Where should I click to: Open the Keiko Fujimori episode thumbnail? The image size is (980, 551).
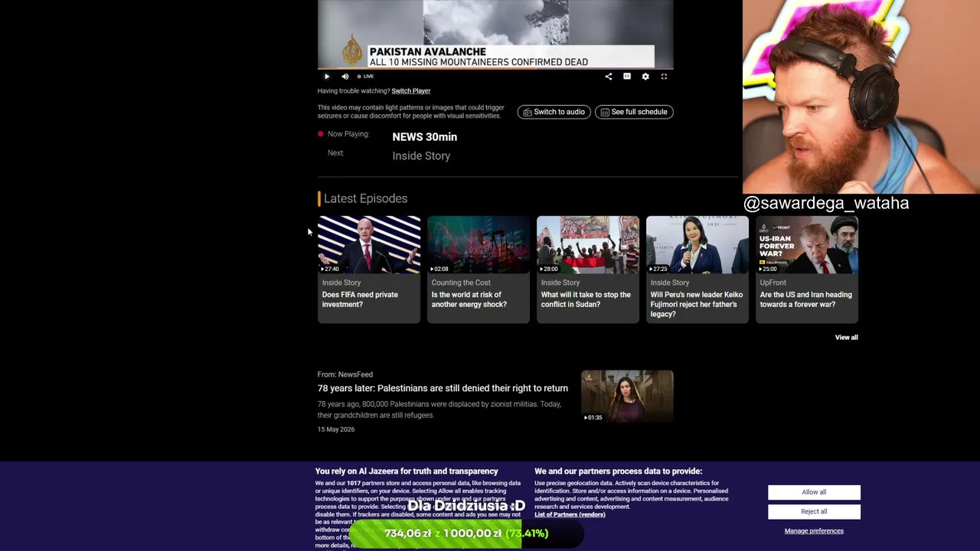(697, 245)
